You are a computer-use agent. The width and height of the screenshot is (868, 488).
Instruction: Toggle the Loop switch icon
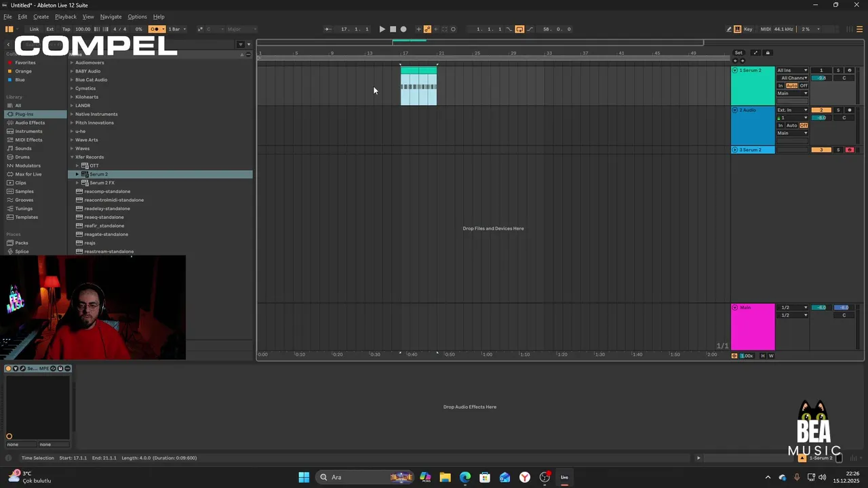pos(519,29)
